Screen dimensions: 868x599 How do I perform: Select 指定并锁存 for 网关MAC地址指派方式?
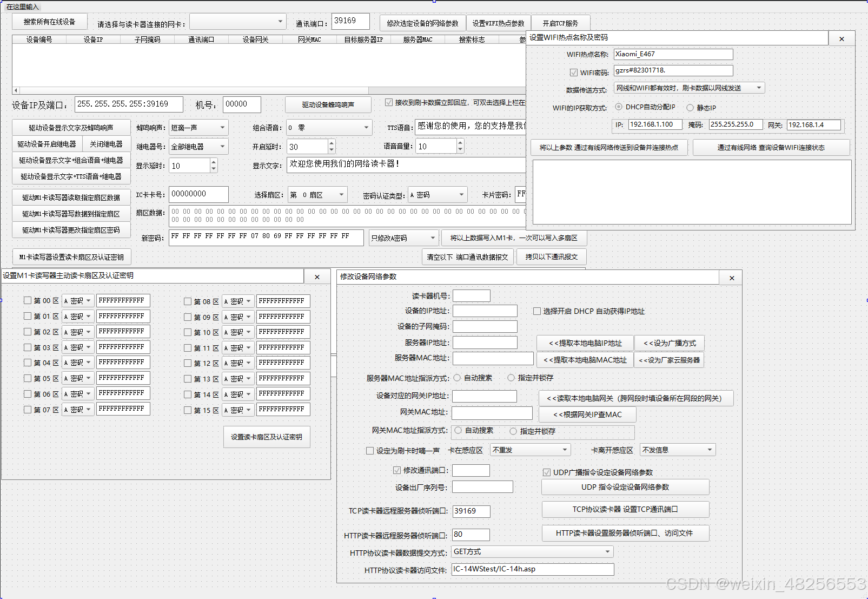coord(514,431)
